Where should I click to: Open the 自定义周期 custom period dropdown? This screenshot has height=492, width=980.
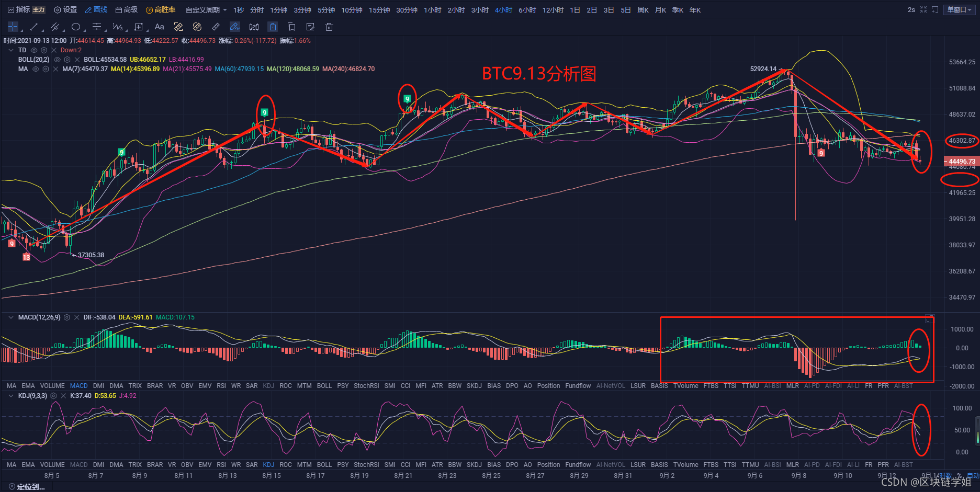(206, 10)
